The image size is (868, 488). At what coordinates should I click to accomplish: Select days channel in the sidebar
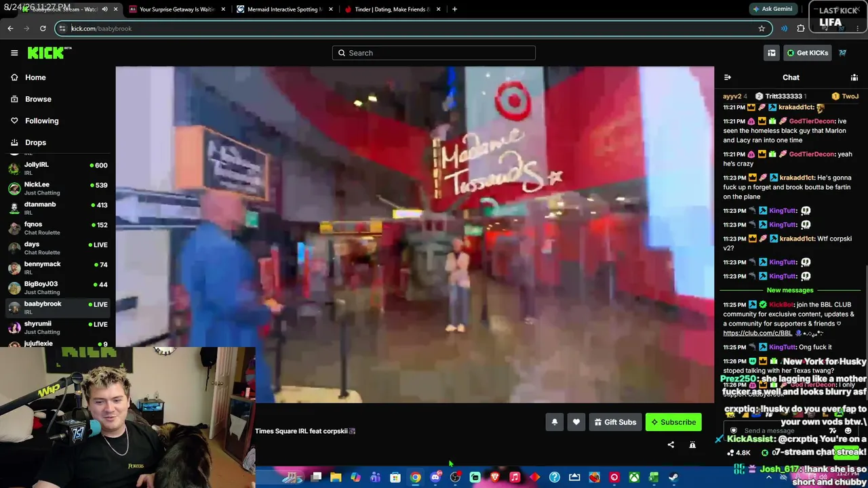tap(58, 248)
